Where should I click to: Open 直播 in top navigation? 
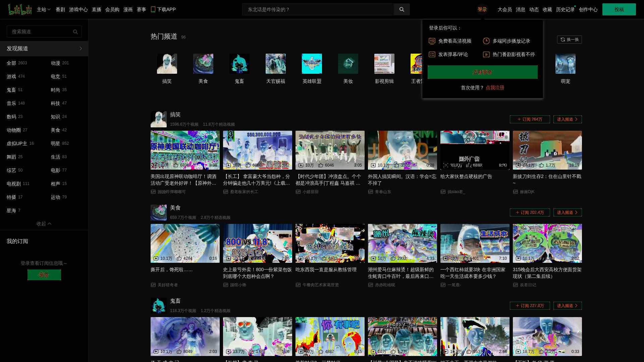[97, 9]
